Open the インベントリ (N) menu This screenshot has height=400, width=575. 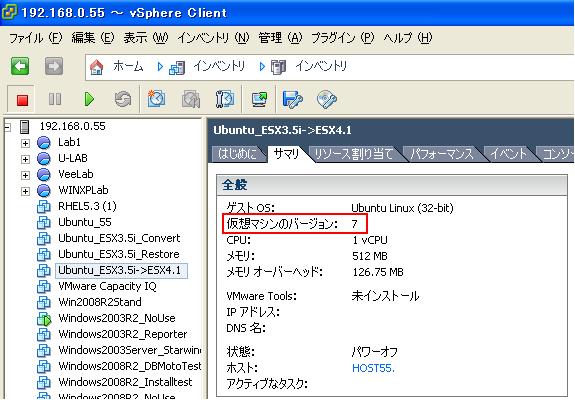pos(213,38)
